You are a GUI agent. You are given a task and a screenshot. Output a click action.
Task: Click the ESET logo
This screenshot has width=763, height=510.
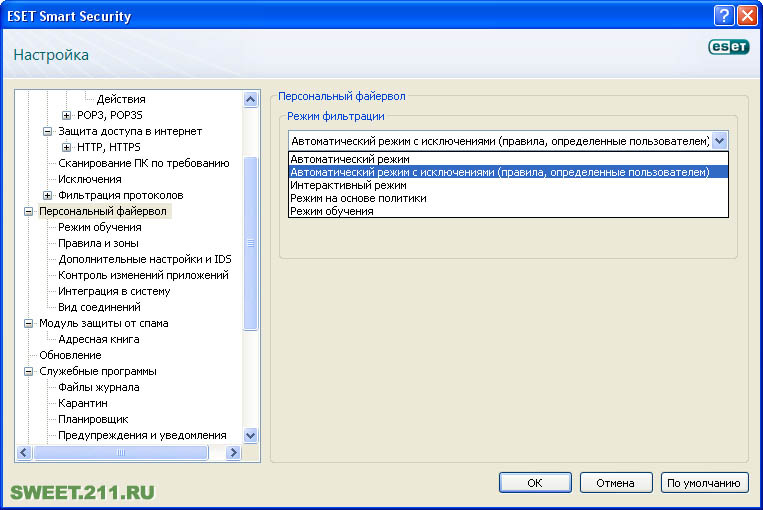[x=728, y=47]
